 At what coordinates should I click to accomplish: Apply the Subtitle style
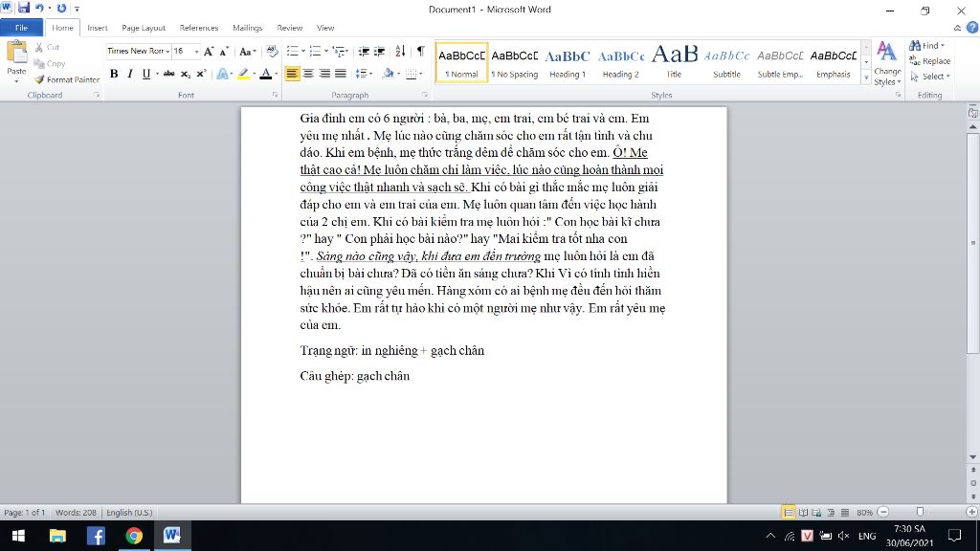click(727, 62)
